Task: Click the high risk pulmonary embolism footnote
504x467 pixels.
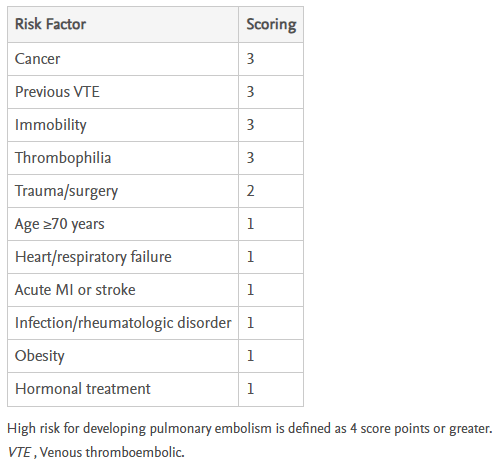Action: (x=250, y=429)
